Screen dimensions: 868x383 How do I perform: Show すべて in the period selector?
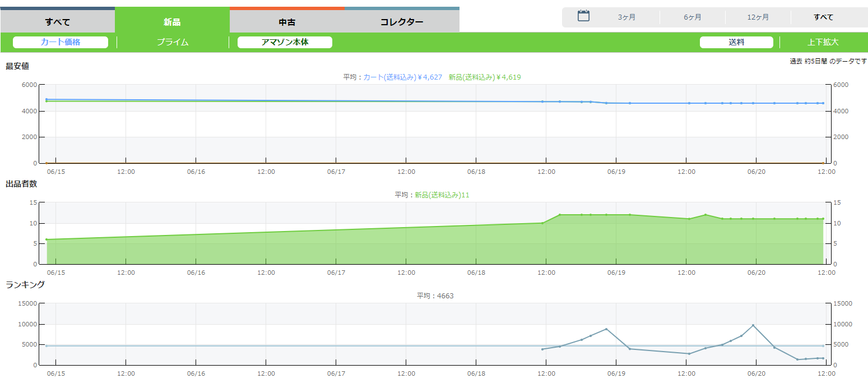point(823,17)
